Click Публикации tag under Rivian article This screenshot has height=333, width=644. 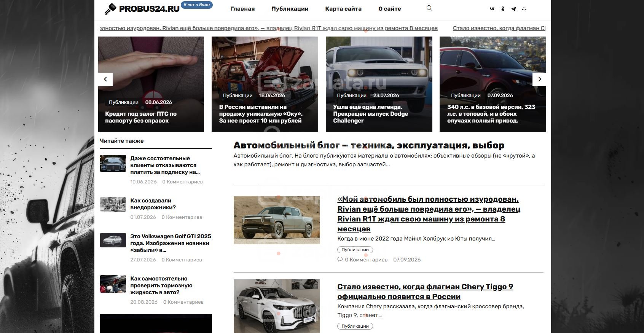[x=355, y=250]
